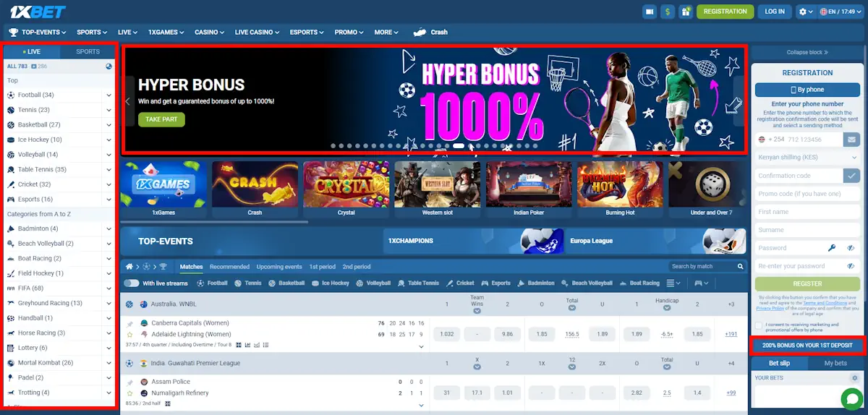Screen dimensions: 868x415
Task: Click the globe icon beside ALL 783
Action: coord(109,67)
